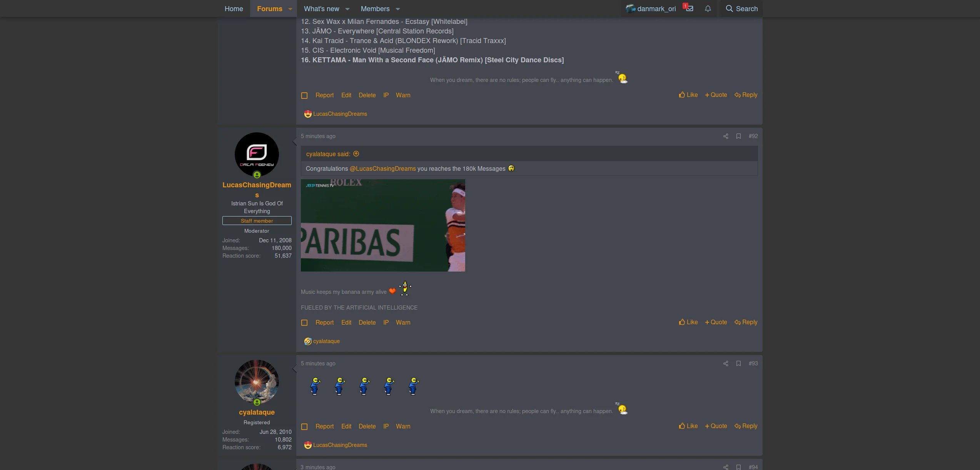
Task: Bookmark post #92
Action: point(738,136)
